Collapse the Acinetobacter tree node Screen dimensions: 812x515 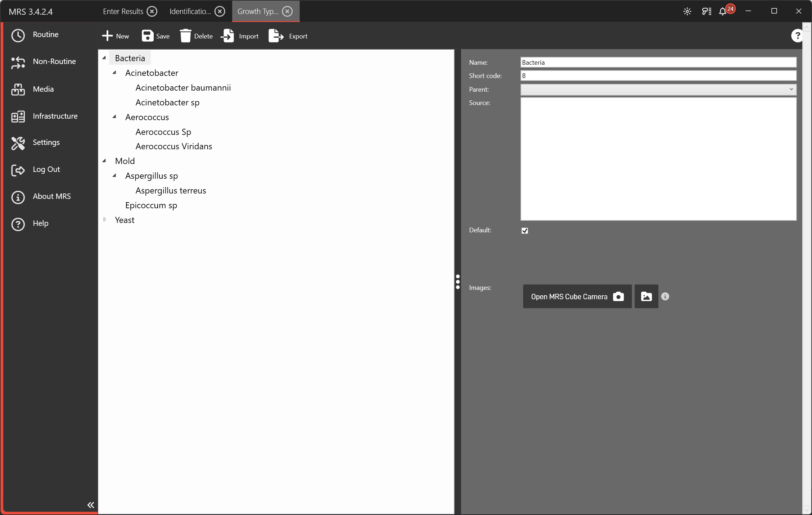pos(114,73)
